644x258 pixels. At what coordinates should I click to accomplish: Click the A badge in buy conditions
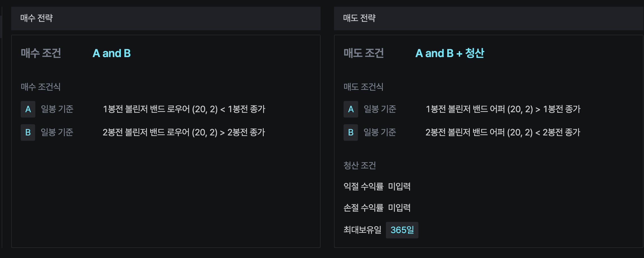click(x=28, y=109)
